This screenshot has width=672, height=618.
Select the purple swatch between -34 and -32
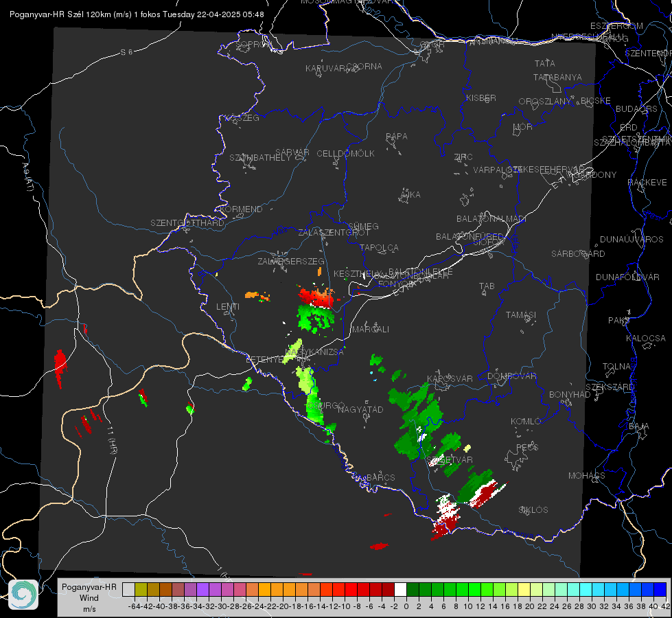tap(202, 589)
